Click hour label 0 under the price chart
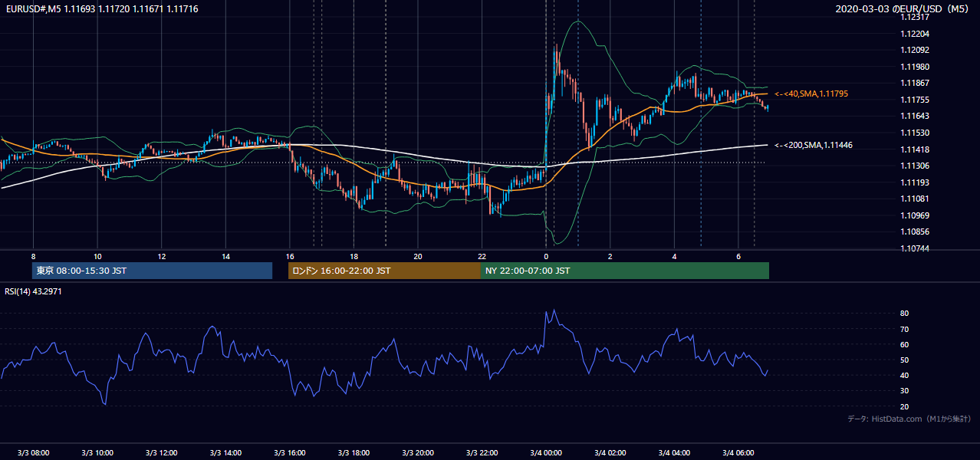980x460 pixels. coord(546,256)
